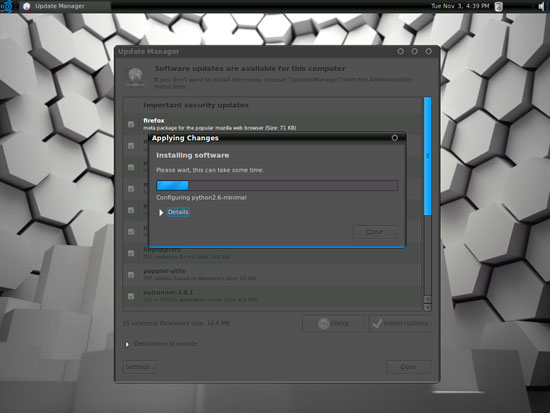Select the Update Manager taskbar entry
The height and width of the screenshot is (413, 550).
(x=54, y=6)
